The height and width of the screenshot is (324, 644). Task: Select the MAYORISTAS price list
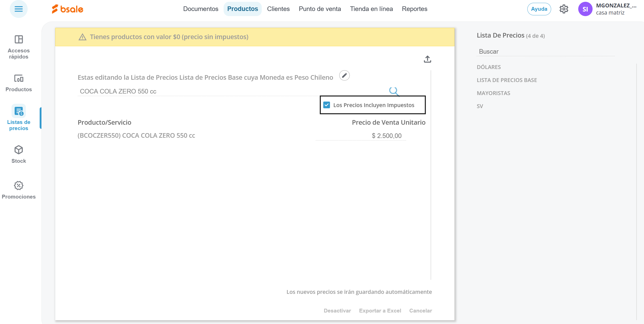pos(493,93)
